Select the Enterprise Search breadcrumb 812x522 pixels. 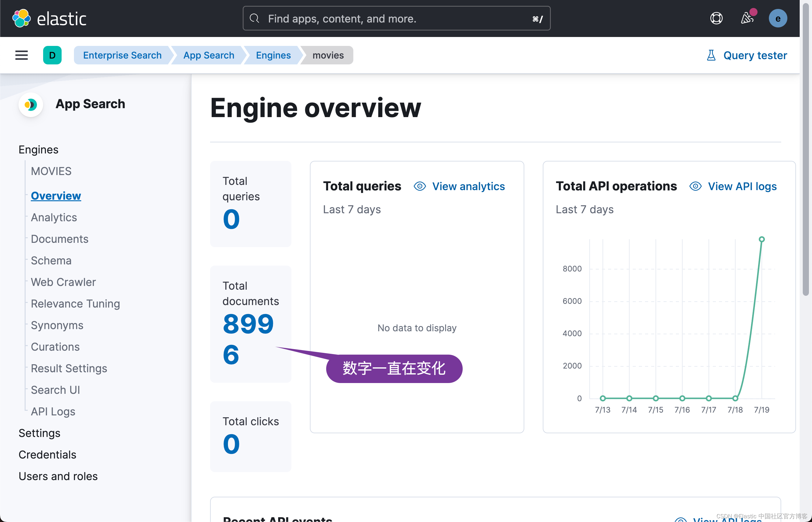click(x=122, y=55)
